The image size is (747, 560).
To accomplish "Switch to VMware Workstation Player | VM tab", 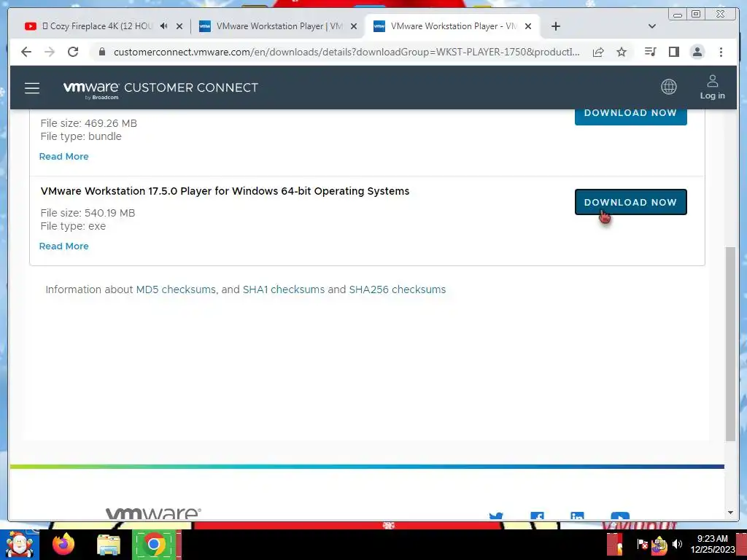I will [279, 26].
